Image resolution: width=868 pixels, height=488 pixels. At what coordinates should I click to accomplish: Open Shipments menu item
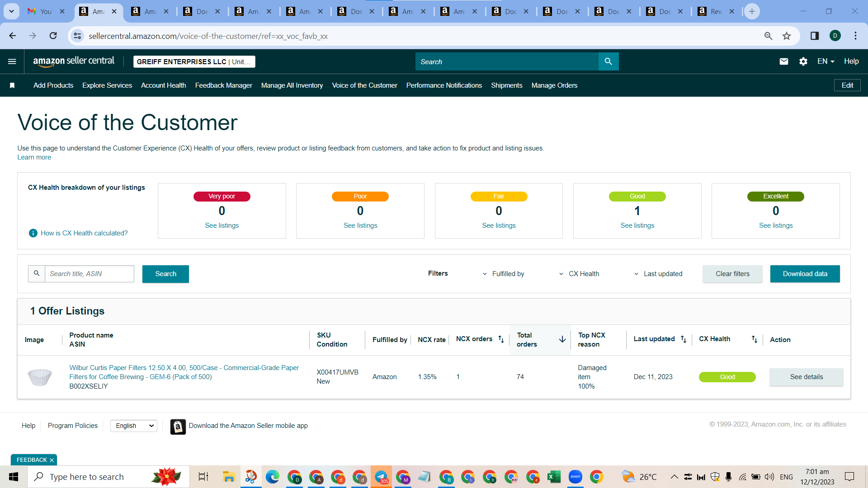[507, 85]
